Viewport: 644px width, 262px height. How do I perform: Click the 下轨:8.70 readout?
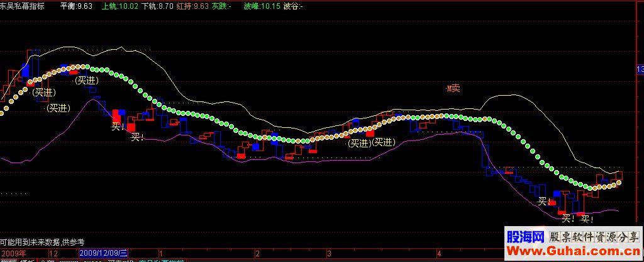pos(157,6)
